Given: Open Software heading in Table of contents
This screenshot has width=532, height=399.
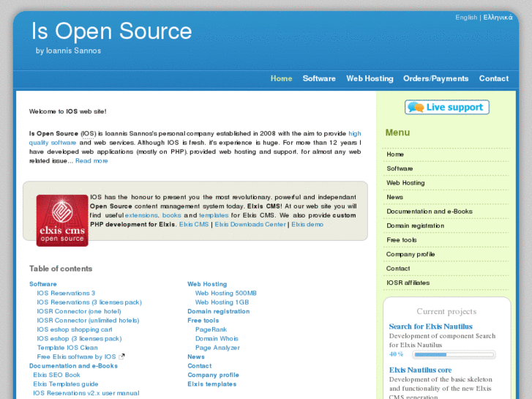Looking at the screenshot, I should 43,284.
